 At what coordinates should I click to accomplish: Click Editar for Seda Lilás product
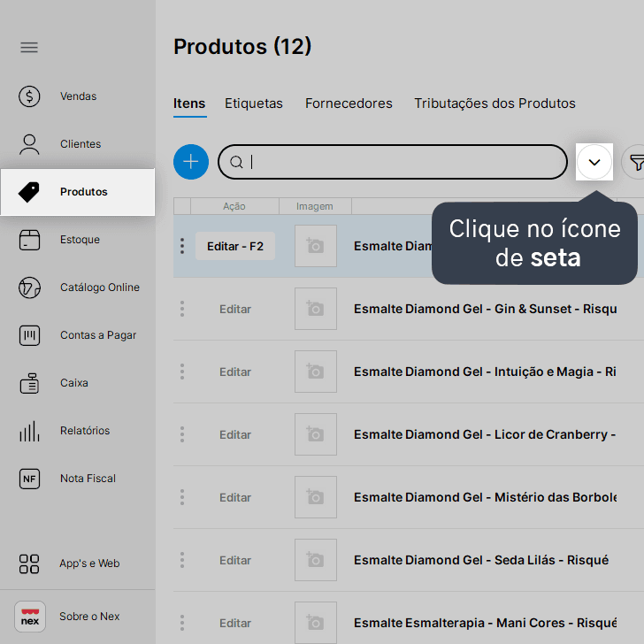[x=235, y=561]
